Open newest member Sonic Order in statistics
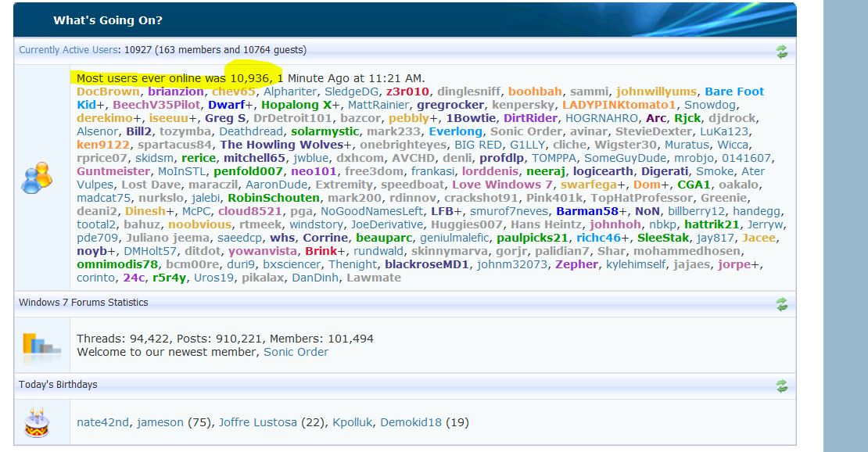Viewport: 868px width, 452px height. click(x=296, y=352)
